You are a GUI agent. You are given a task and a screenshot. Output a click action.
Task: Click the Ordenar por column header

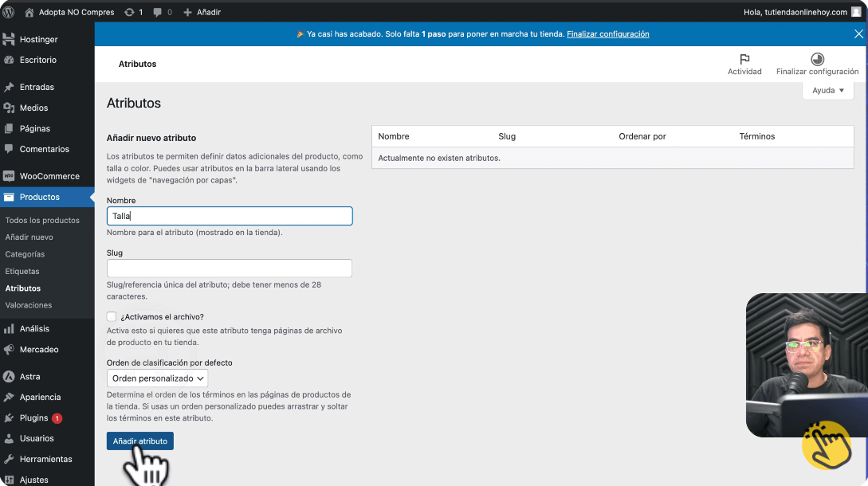click(x=642, y=136)
